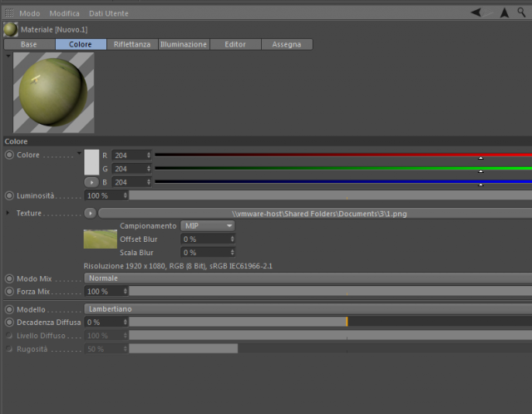Click the Forza Mix slider bar
Screen dimensions: 532x414
coord(331,291)
